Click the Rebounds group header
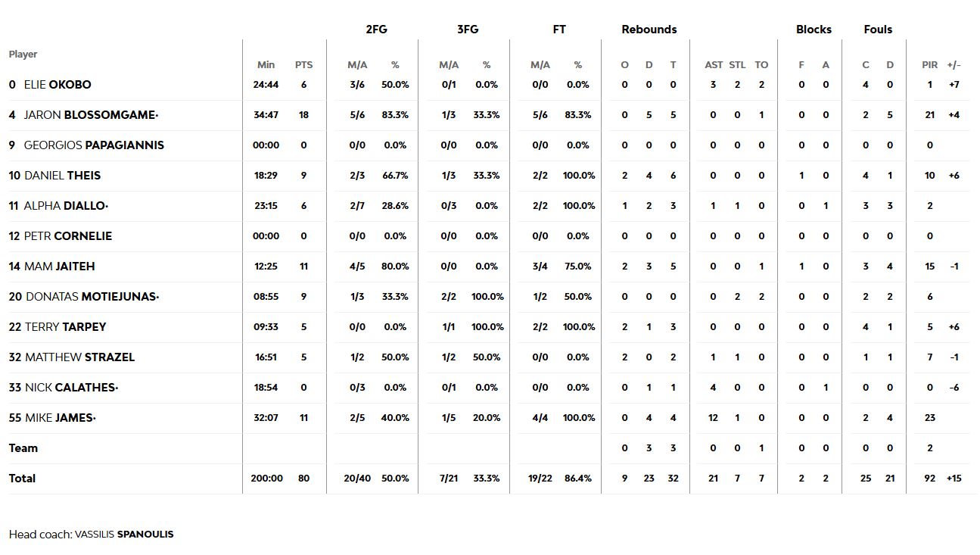Screen dimensions: 980x555 click(x=649, y=30)
